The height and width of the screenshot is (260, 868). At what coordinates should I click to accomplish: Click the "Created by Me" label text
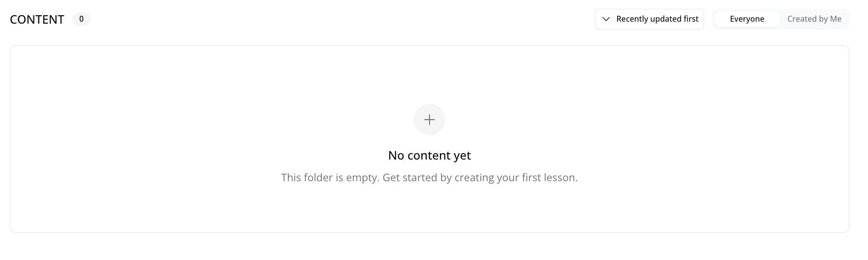pyautogui.click(x=814, y=19)
